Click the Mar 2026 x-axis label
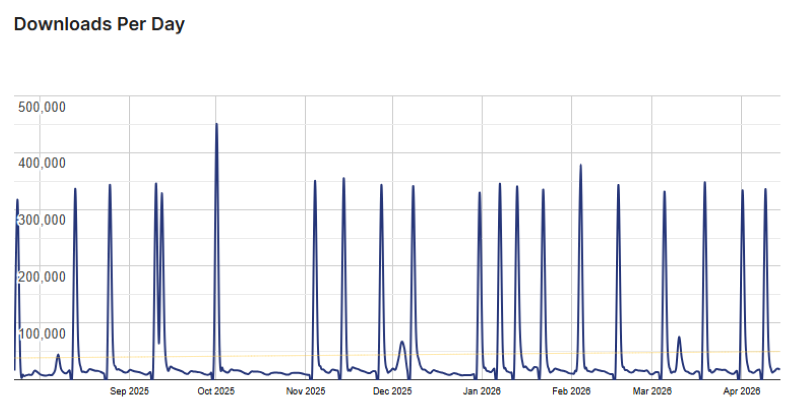This screenshot has width=800, height=413. 652,391
